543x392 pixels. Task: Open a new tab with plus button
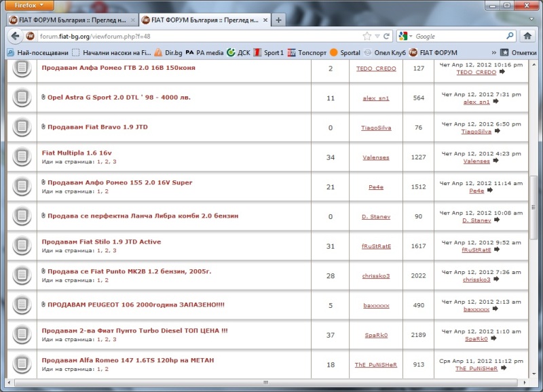click(x=278, y=20)
